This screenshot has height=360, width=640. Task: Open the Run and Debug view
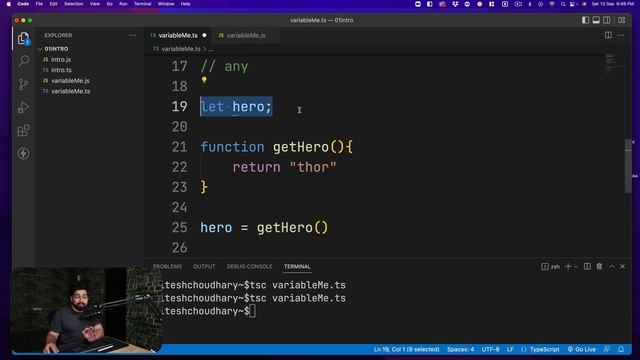(x=24, y=107)
